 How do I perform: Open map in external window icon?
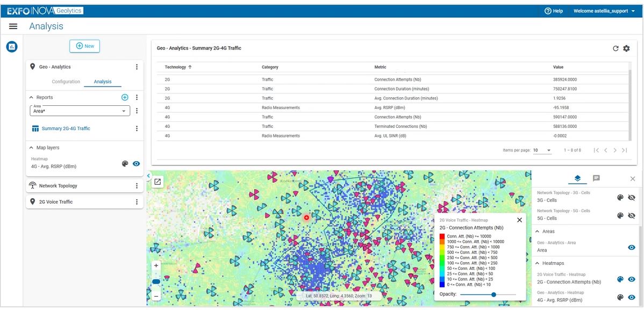(x=158, y=182)
